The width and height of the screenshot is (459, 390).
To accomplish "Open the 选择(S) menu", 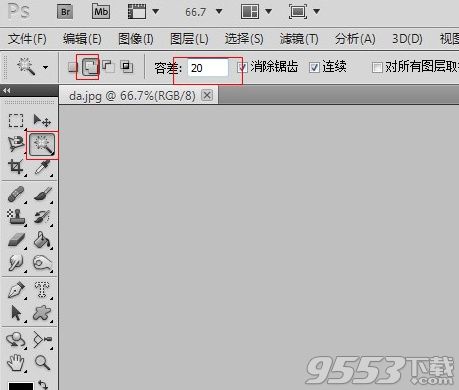I will click(x=244, y=39).
